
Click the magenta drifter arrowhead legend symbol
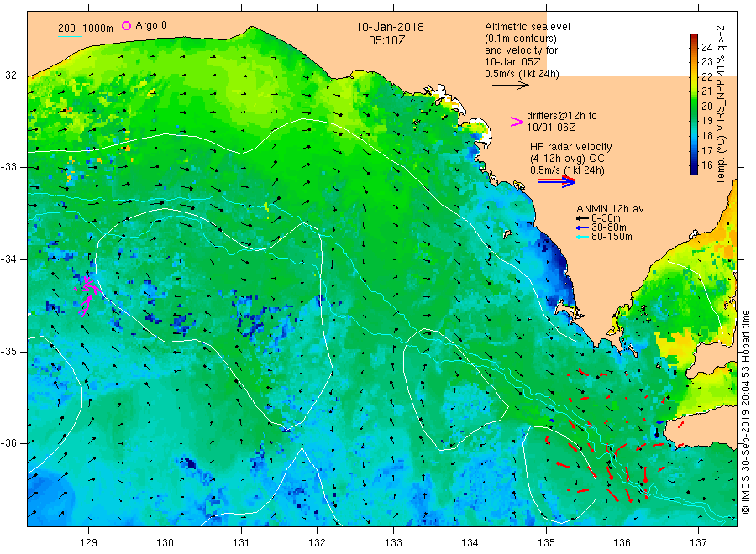[x=517, y=122]
